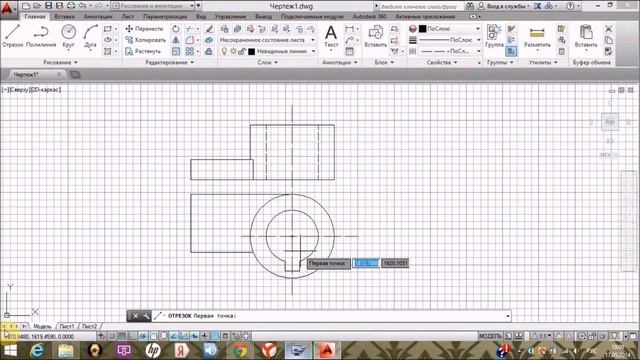Click the command line customize wrench icon

[x=146, y=316]
